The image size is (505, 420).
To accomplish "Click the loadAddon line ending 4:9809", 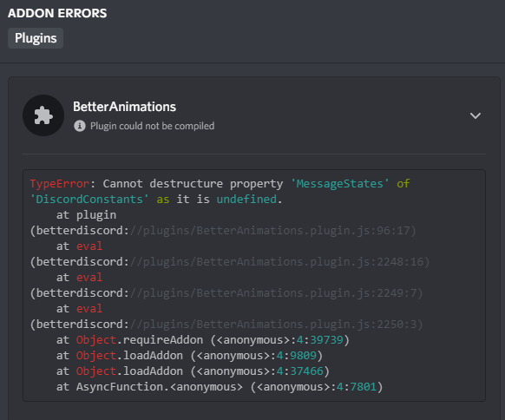I will tap(189, 356).
